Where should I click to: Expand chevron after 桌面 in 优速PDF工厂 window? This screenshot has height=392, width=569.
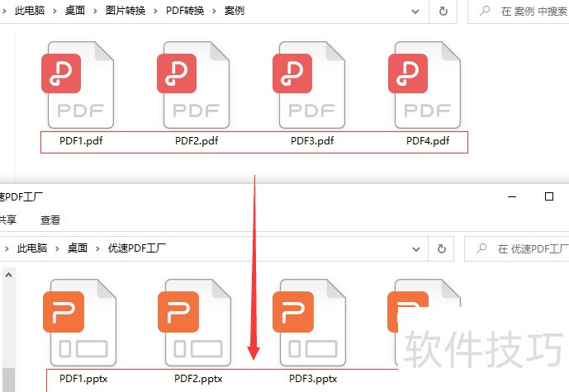tap(97, 248)
